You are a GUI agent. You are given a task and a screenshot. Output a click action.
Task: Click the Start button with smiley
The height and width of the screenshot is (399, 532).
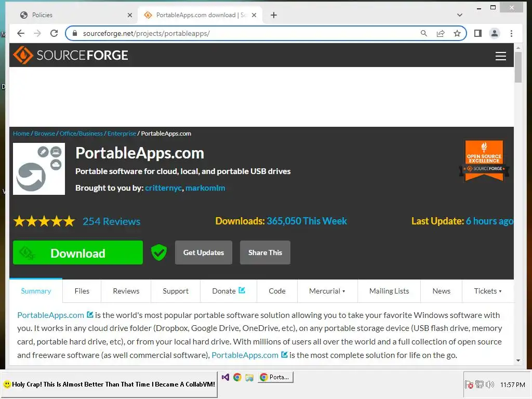[109, 384]
